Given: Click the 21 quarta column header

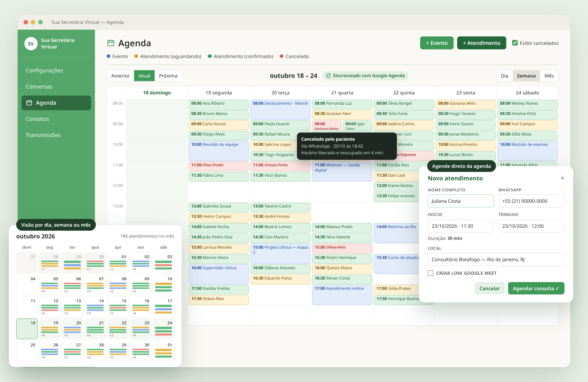Looking at the screenshot, I should [342, 93].
